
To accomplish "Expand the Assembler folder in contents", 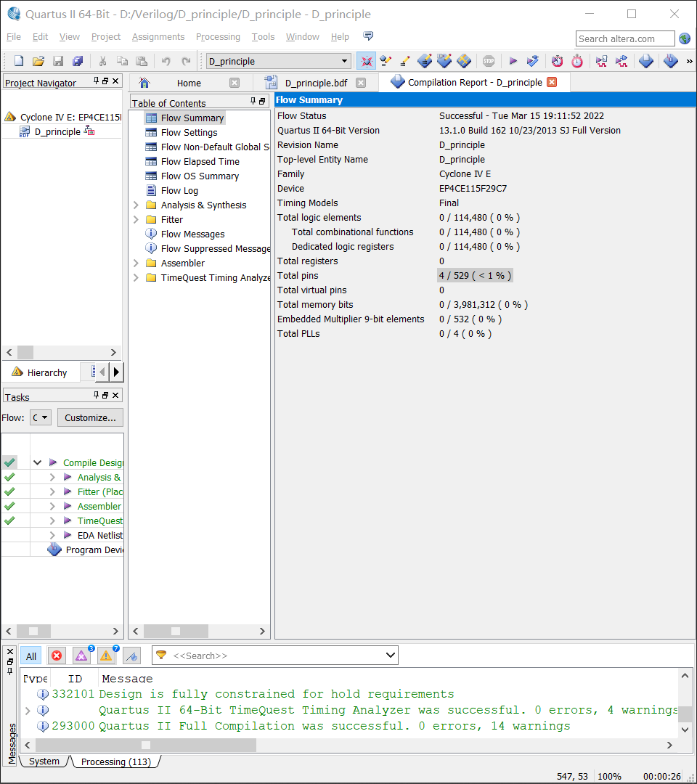I will click(x=136, y=263).
